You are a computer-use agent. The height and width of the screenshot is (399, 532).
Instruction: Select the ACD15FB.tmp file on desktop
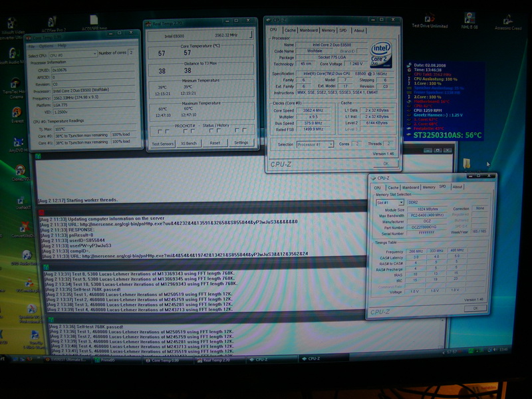[x=94, y=21]
